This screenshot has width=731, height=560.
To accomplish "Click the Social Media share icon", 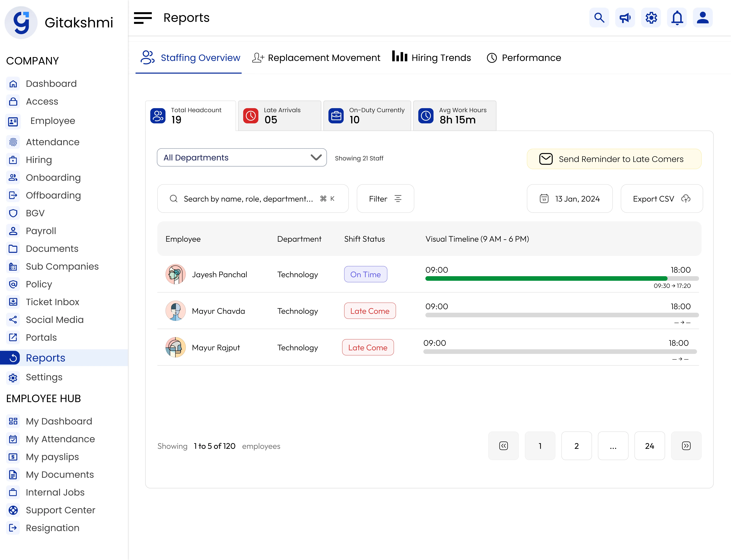I will click(x=13, y=320).
